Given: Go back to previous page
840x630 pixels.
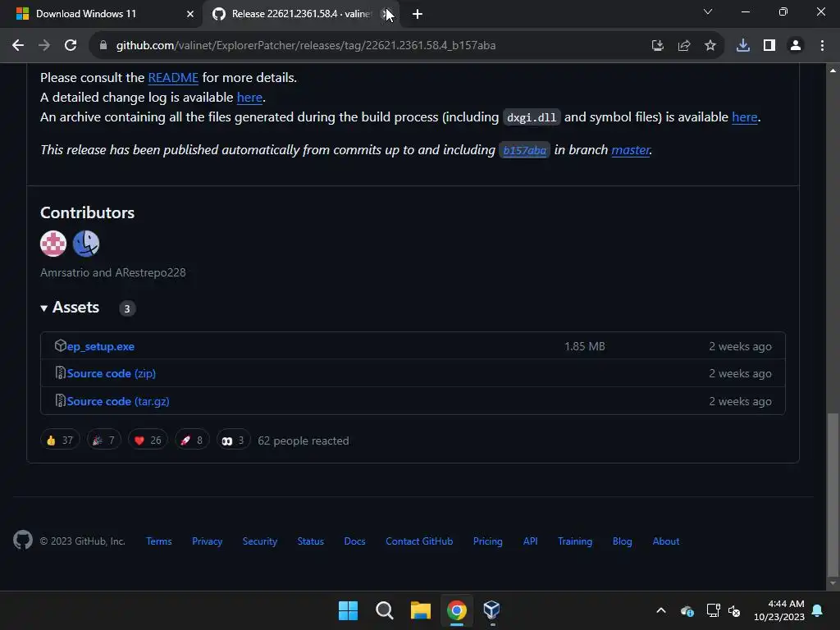Looking at the screenshot, I should (18, 46).
